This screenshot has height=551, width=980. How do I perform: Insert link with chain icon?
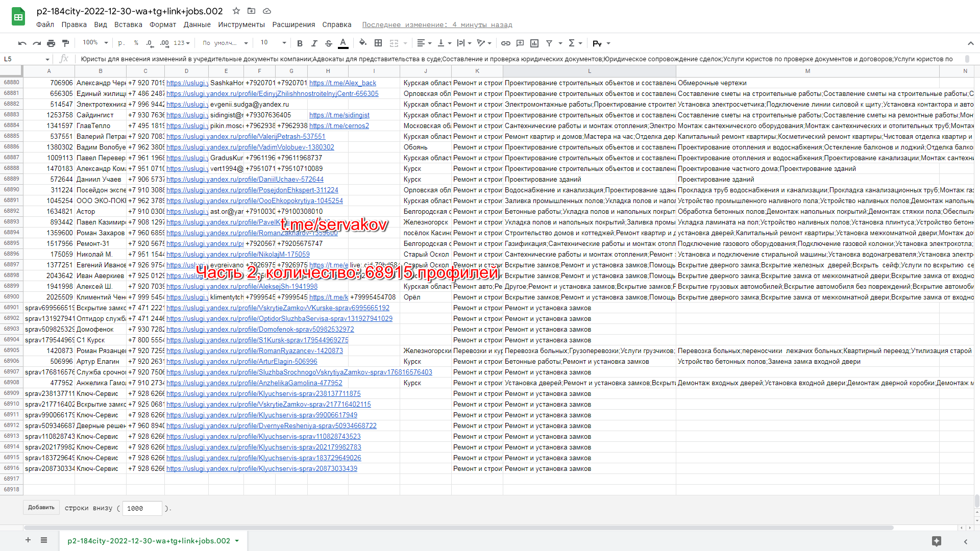coord(506,43)
